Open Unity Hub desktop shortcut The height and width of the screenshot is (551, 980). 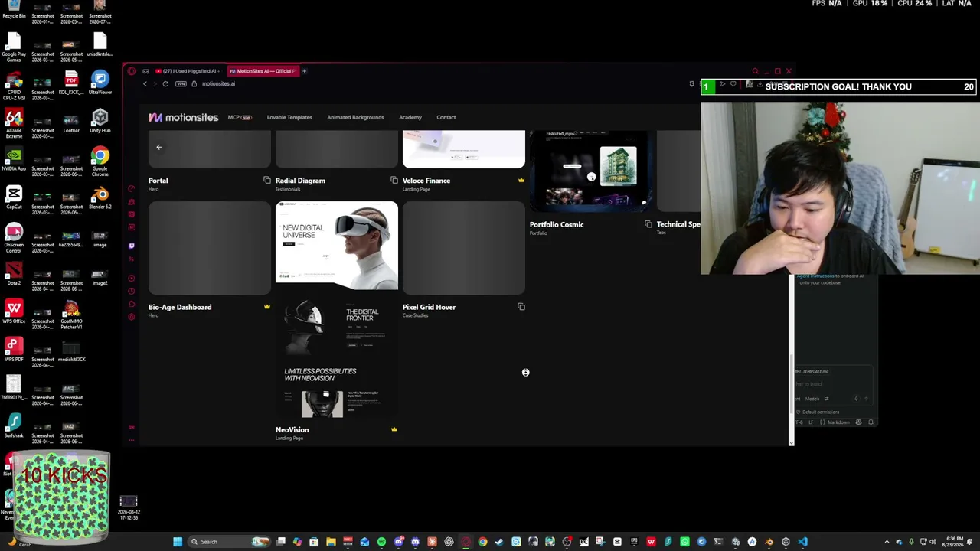[100, 121]
